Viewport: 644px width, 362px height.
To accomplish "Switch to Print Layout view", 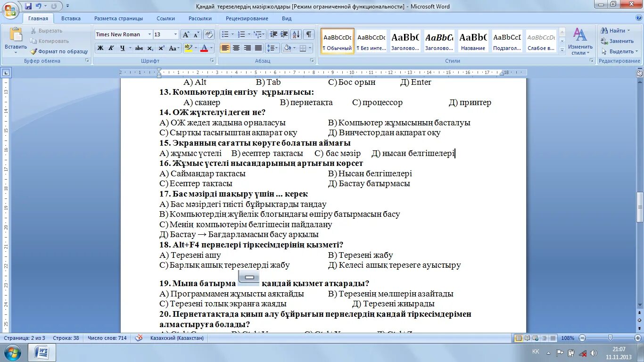I will [519, 338].
